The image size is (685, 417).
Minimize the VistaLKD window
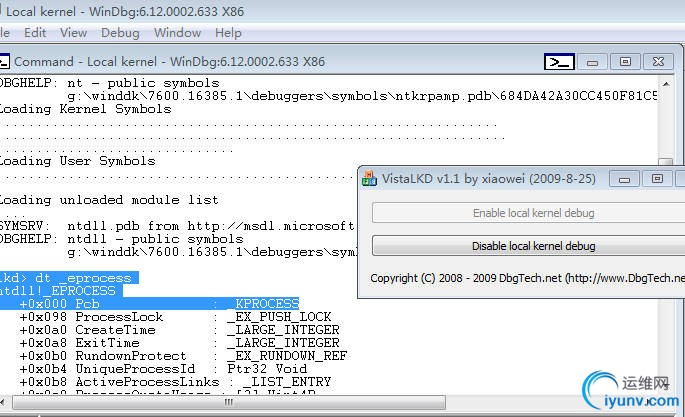(624, 179)
